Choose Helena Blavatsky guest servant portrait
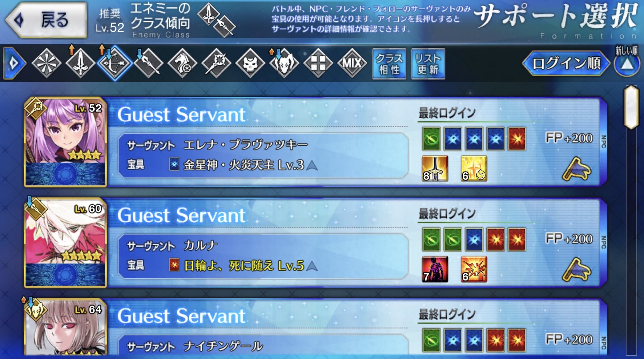644x359 pixels. pyautogui.click(x=65, y=142)
